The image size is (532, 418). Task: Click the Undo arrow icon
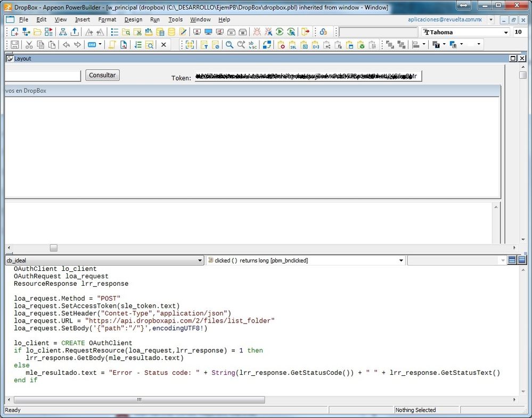[x=66, y=45]
